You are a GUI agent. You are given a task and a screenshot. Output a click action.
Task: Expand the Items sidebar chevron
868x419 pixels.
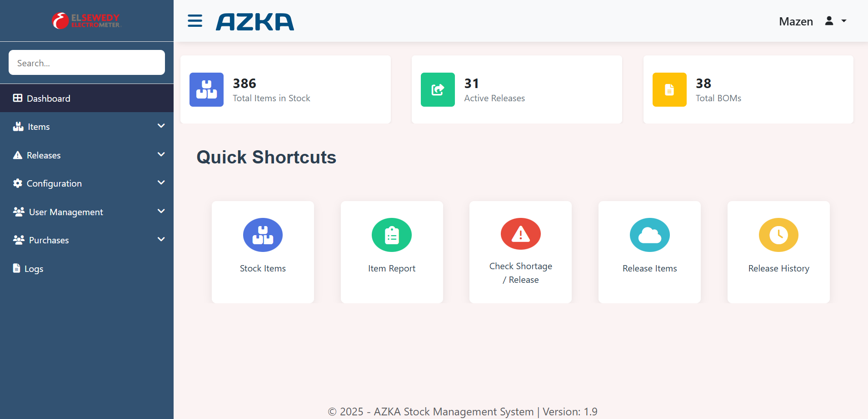click(x=161, y=126)
